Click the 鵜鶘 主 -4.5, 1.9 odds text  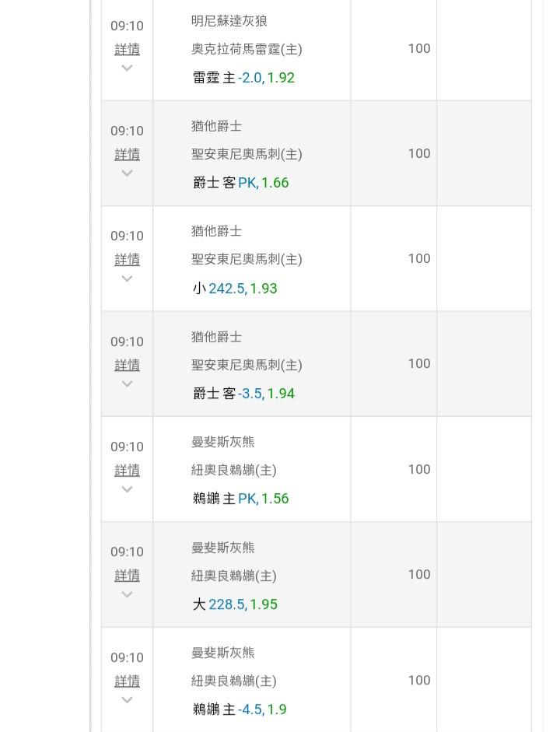[x=240, y=709]
